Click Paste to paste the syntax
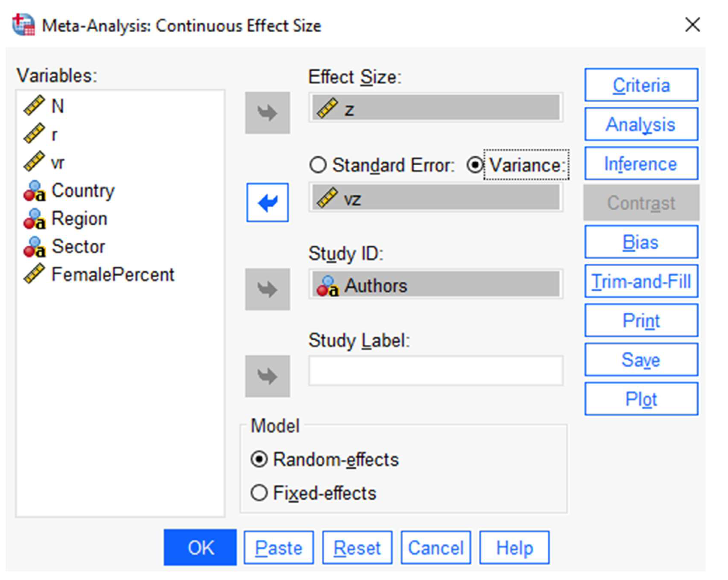This screenshot has height=580, width=728. click(278, 548)
